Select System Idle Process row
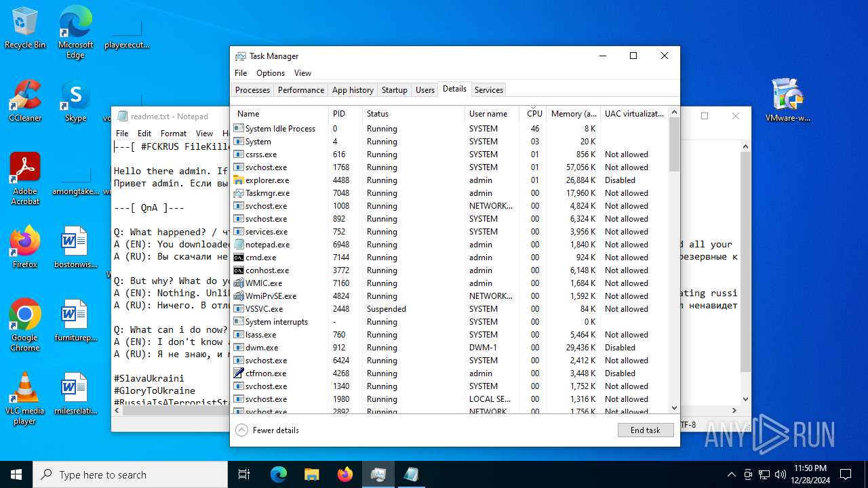The image size is (868, 488). [x=451, y=129]
